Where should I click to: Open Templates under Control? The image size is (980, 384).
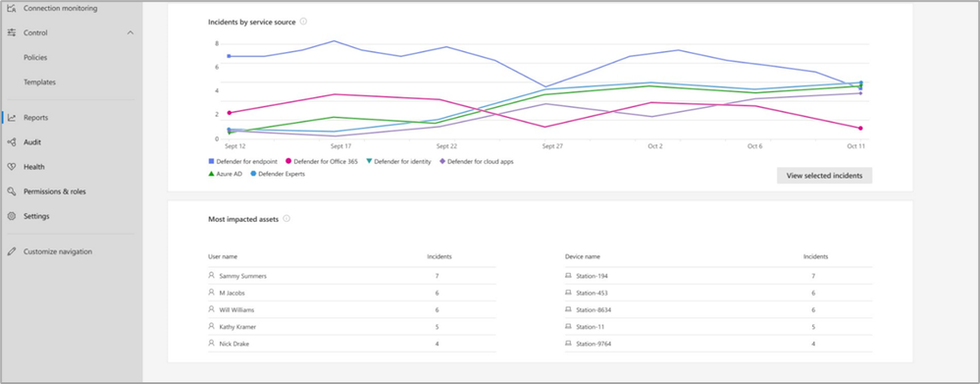coord(39,82)
